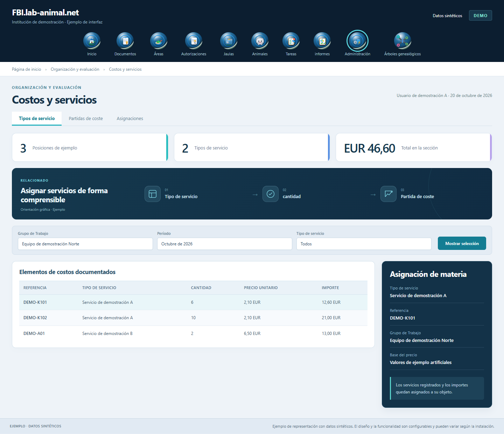Select the DEMO-A01 reference cell

34,334
